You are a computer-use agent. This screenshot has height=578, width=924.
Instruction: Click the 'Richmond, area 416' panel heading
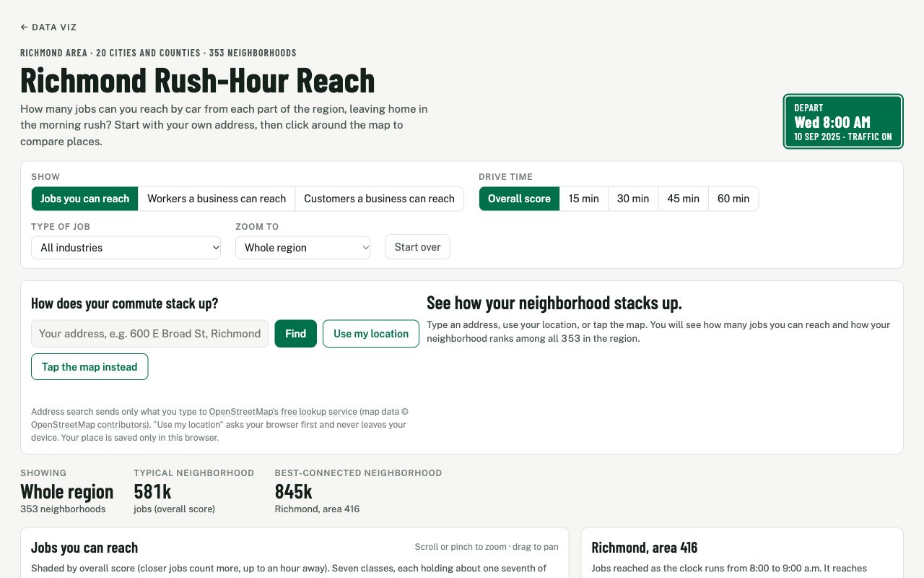click(645, 548)
